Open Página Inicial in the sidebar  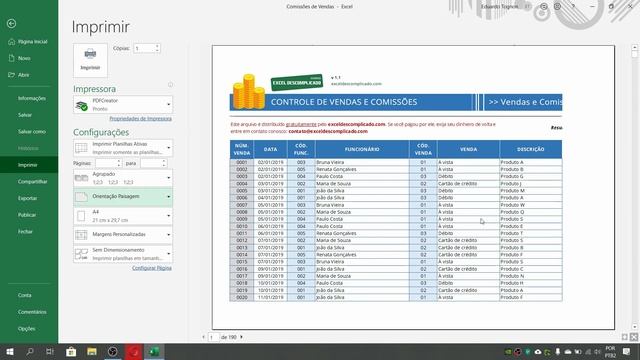29,42
